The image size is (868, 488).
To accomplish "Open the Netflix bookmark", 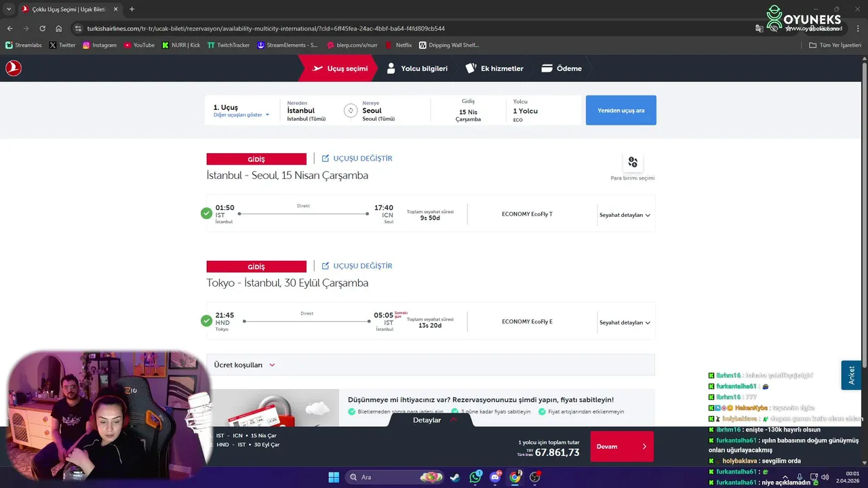I will pyautogui.click(x=399, y=45).
